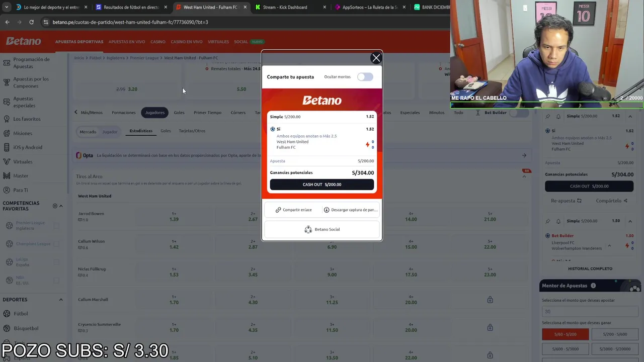The height and width of the screenshot is (362, 644).
Task: Click the Betano logo in header
Action: tap(23, 41)
